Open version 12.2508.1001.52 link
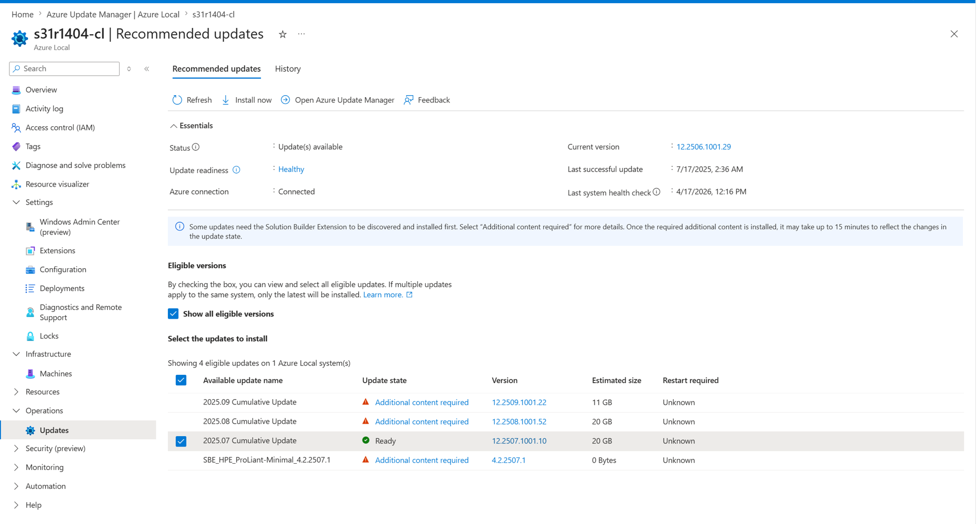The image size is (980, 524). click(519, 422)
